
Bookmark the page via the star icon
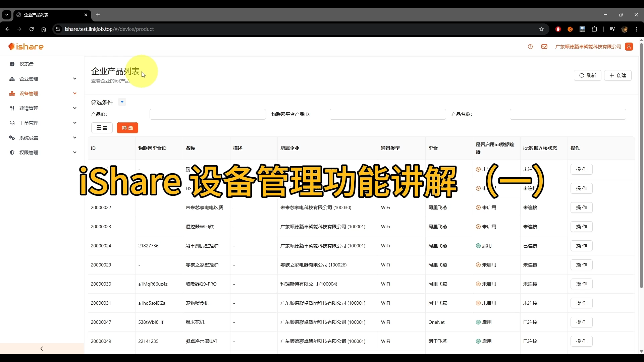pyautogui.click(x=542, y=29)
